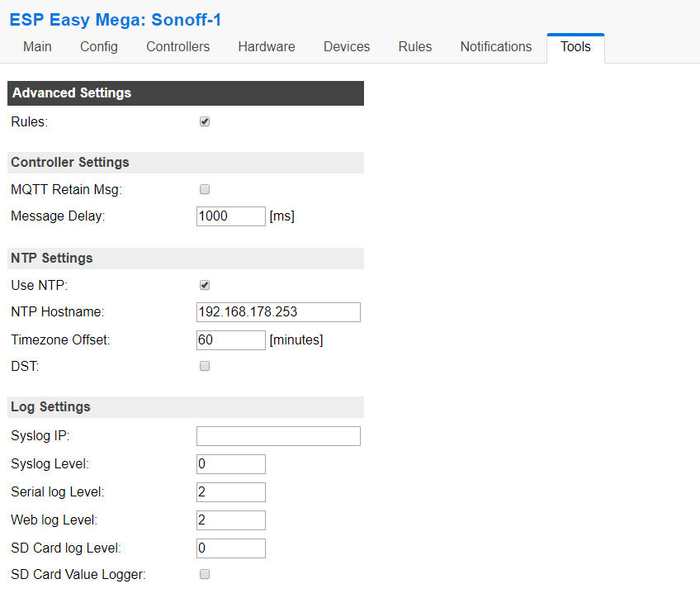Open the Config tab
This screenshot has height=598, width=700.
[98, 47]
